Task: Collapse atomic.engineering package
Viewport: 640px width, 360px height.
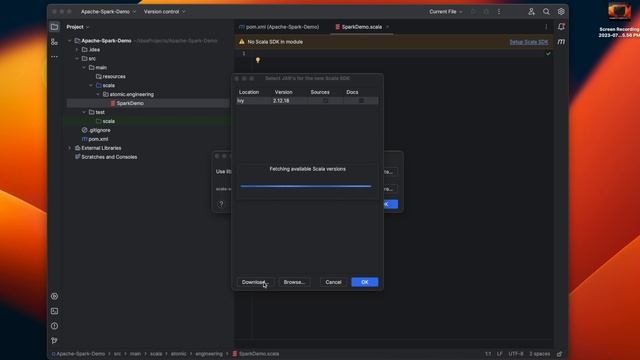Action: (98, 94)
